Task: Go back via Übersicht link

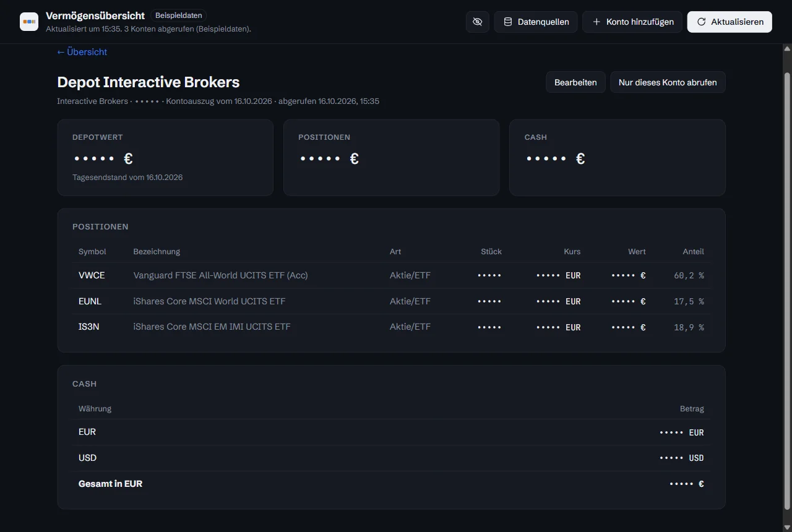Action: click(82, 52)
